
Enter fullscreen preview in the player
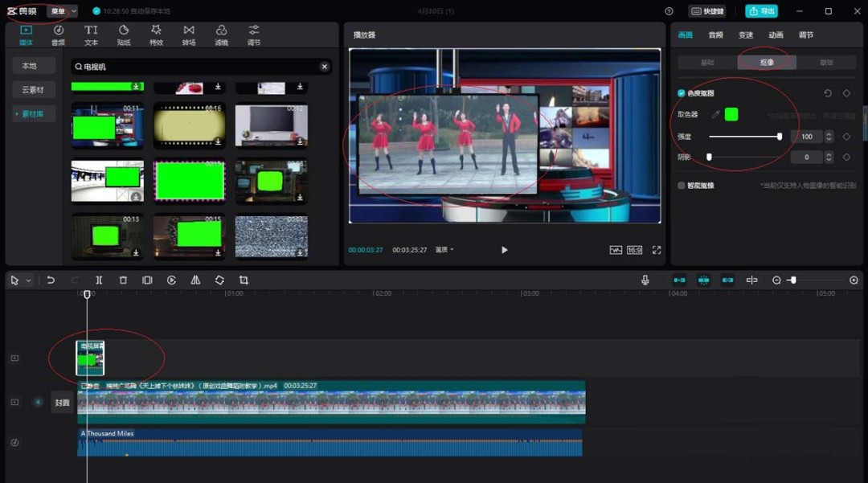coord(657,250)
